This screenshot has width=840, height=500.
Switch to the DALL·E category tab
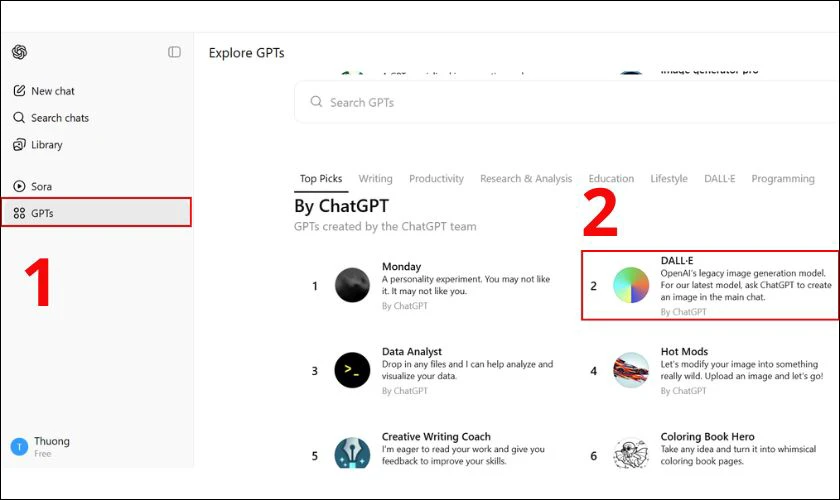pyautogui.click(x=719, y=178)
